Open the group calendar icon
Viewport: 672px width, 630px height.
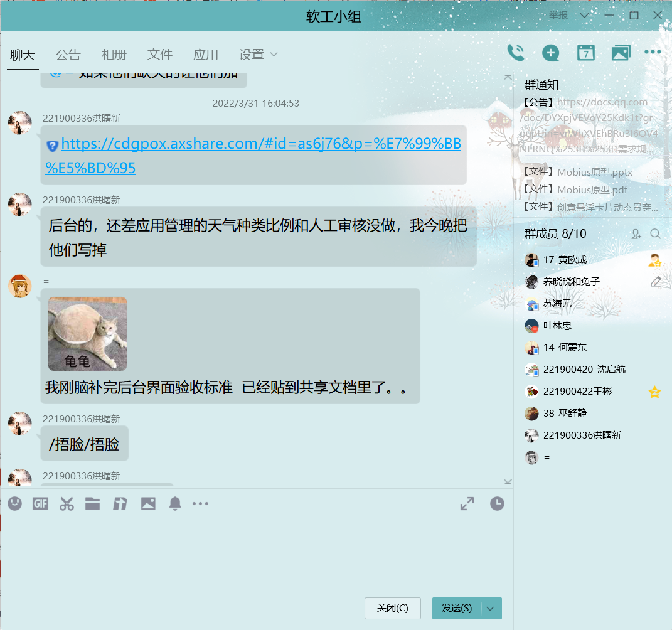pyautogui.click(x=586, y=53)
